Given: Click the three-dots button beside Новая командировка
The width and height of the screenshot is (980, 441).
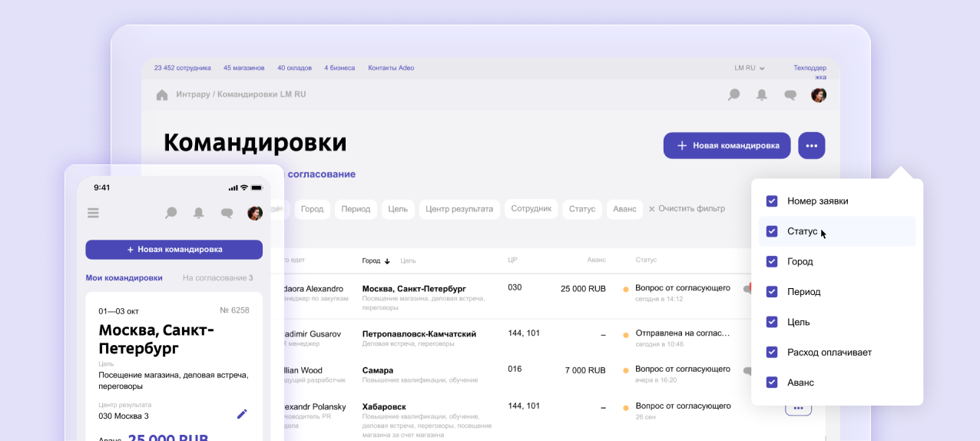Looking at the screenshot, I should [812, 145].
